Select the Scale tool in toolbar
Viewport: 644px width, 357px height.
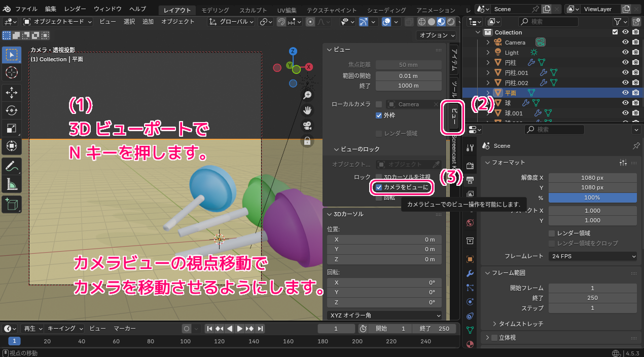pyautogui.click(x=11, y=128)
